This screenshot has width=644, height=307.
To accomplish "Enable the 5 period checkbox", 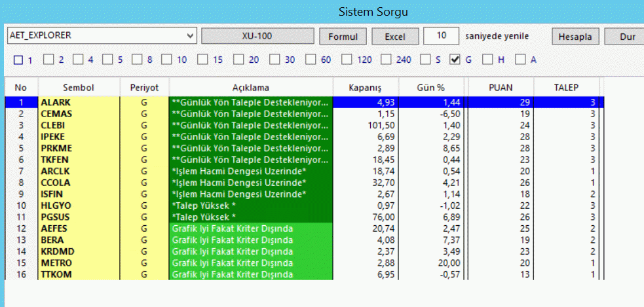I will pyautogui.click(x=107, y=60).
